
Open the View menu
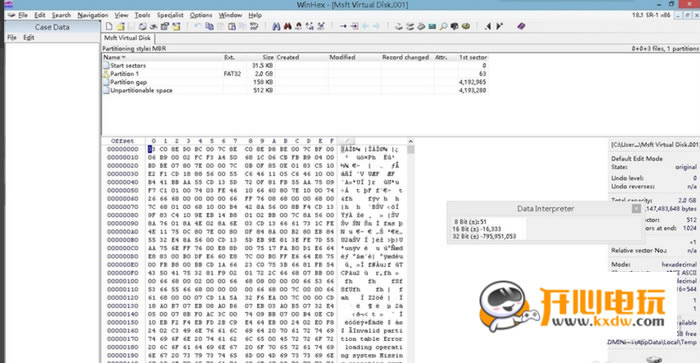tap(121, 15)
